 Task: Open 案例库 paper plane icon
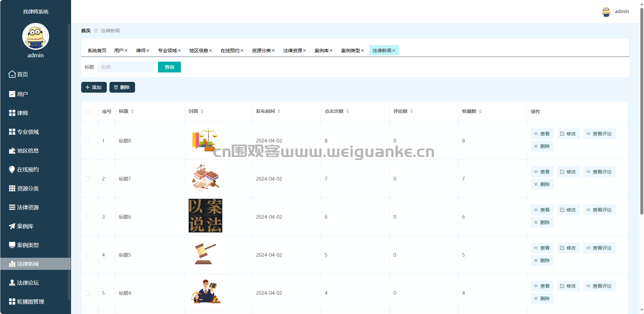12,226
